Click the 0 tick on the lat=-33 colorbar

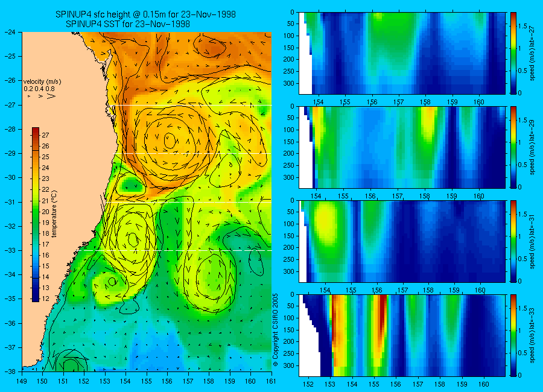(x=520, y=375)
